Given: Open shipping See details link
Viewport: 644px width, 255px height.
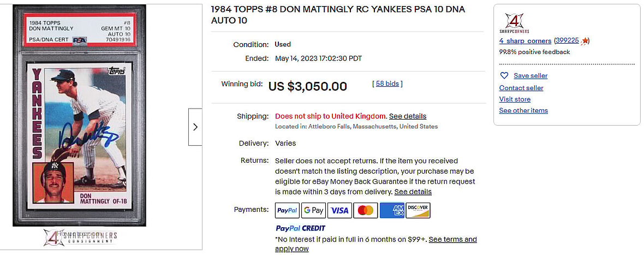Looking at the screenshot, I should (x=408, y=116).
